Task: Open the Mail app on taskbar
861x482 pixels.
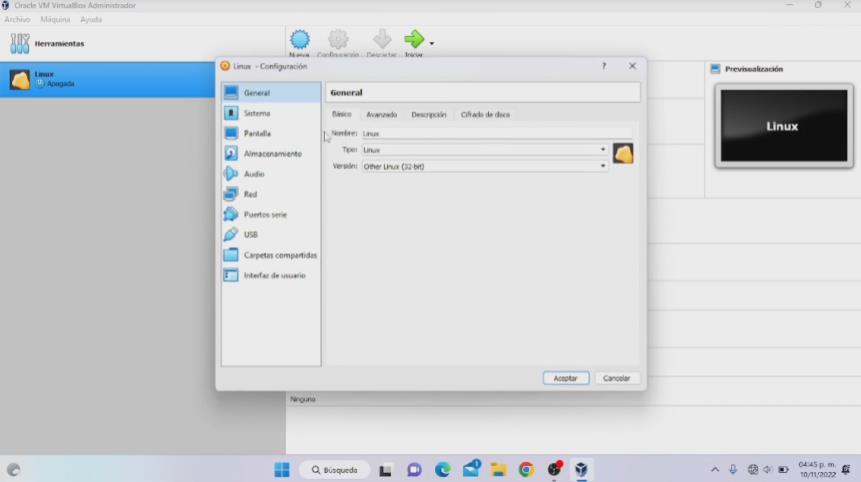Action: coord(471,469)
